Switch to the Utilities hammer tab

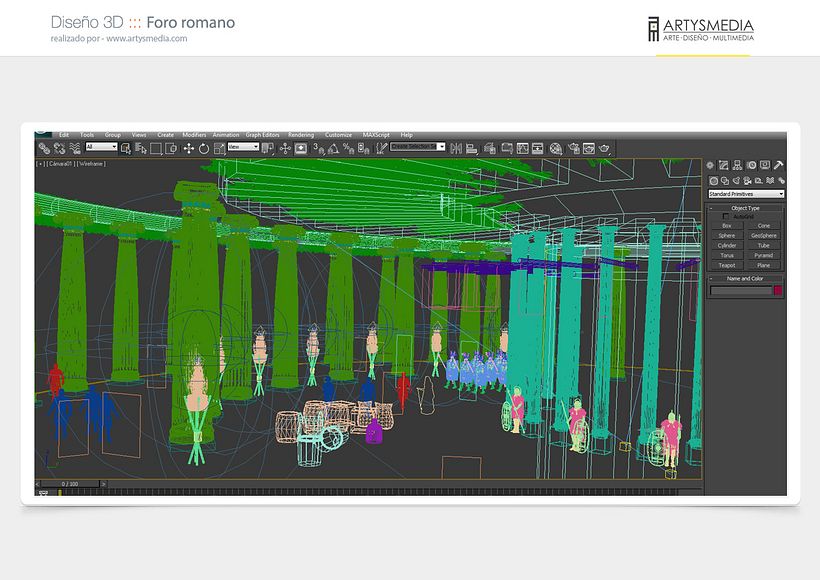(x=779, y=165)
